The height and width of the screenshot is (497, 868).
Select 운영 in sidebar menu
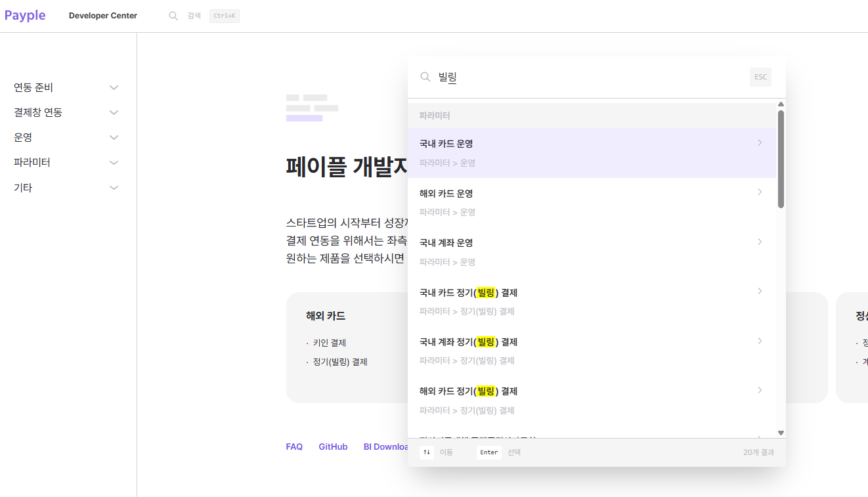(x=23, y=137)
